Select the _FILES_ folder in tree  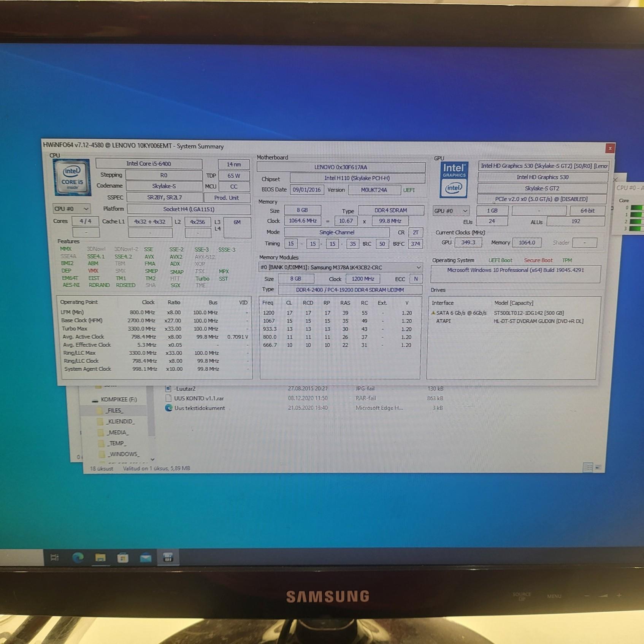tap(114, 411)
